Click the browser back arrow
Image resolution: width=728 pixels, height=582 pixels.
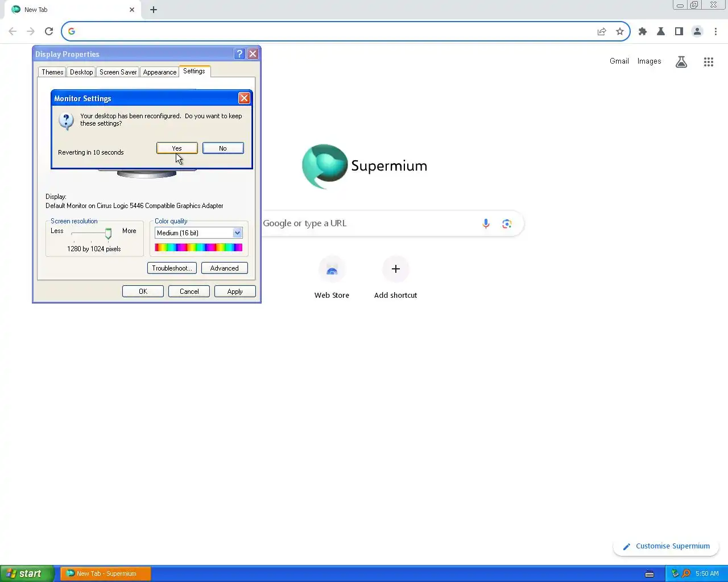pos(13,31)
